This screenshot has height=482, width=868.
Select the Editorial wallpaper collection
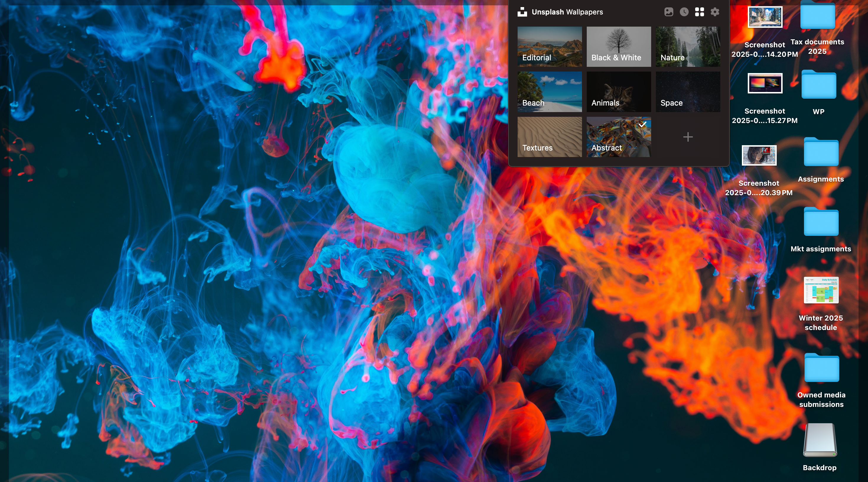click(550, 46)
